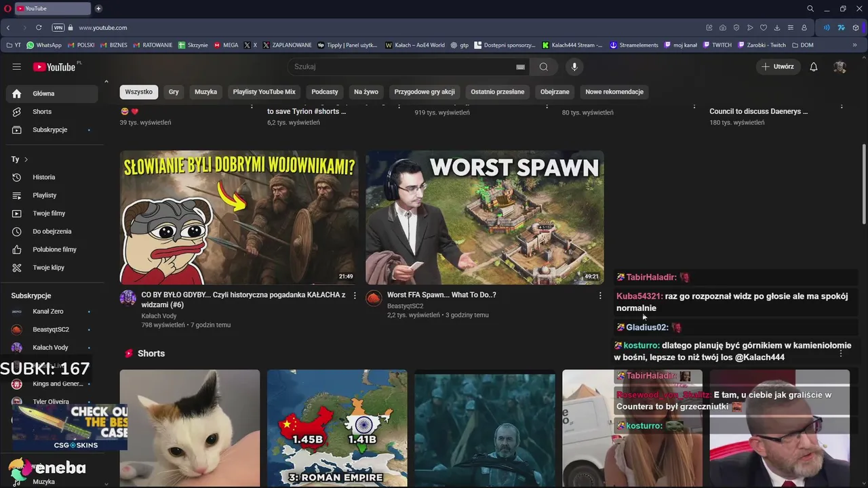Open the ad blocker shield icon
Viewport: 868px width, 488px height.
(736, 28)
